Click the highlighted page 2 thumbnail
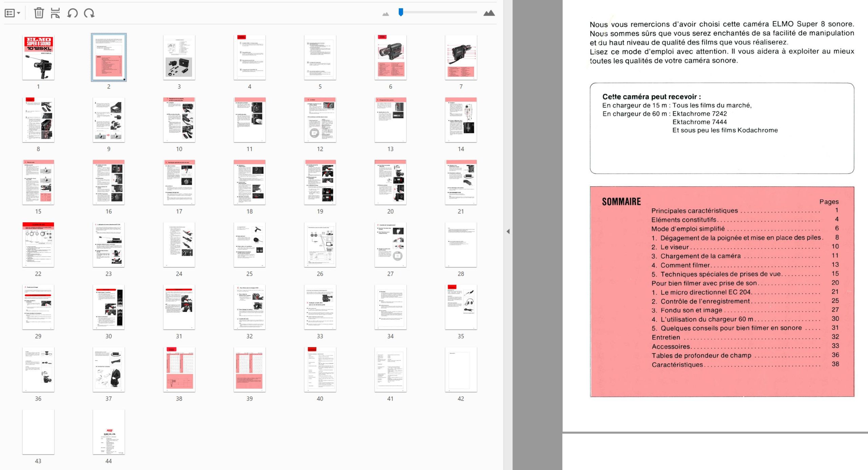 (x=108, y=58)
